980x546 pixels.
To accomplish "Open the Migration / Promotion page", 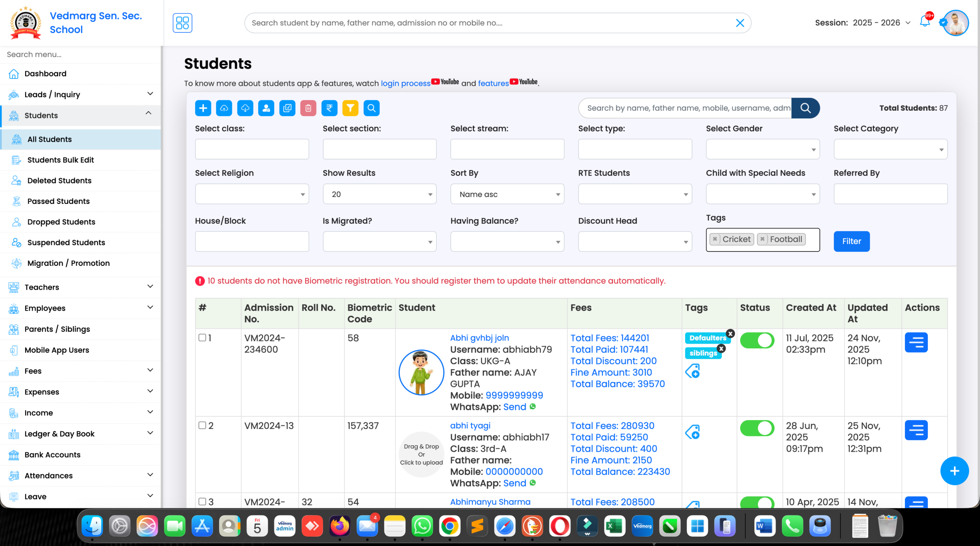I will [68, 263].
